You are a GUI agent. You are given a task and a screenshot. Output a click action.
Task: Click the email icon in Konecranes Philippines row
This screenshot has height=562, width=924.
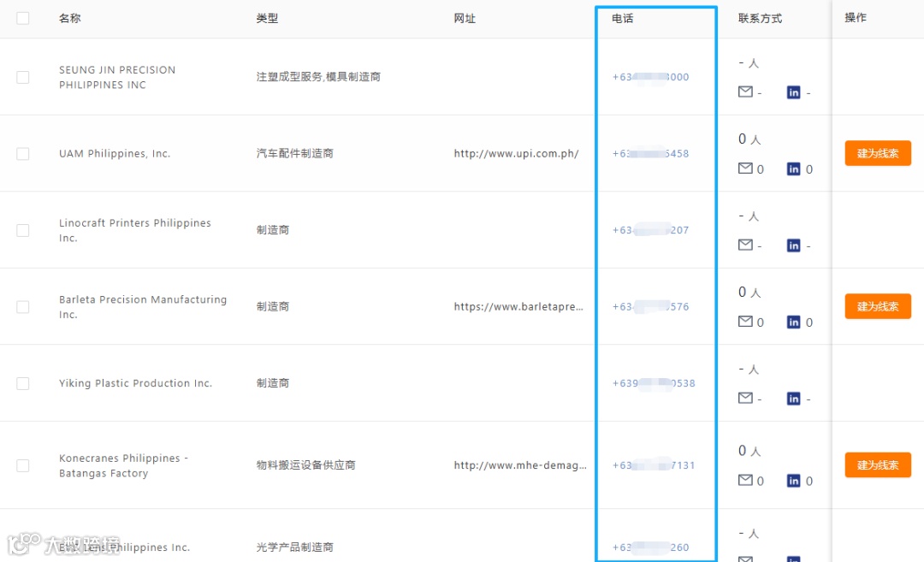pos(745,480)
